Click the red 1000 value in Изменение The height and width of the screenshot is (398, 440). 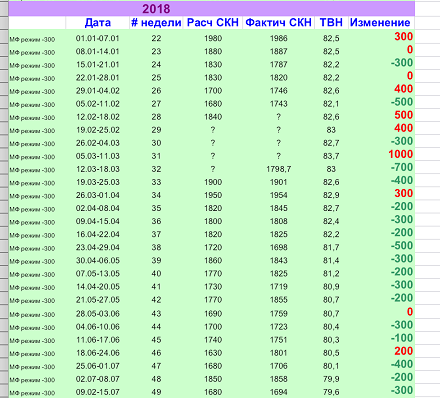400,154
